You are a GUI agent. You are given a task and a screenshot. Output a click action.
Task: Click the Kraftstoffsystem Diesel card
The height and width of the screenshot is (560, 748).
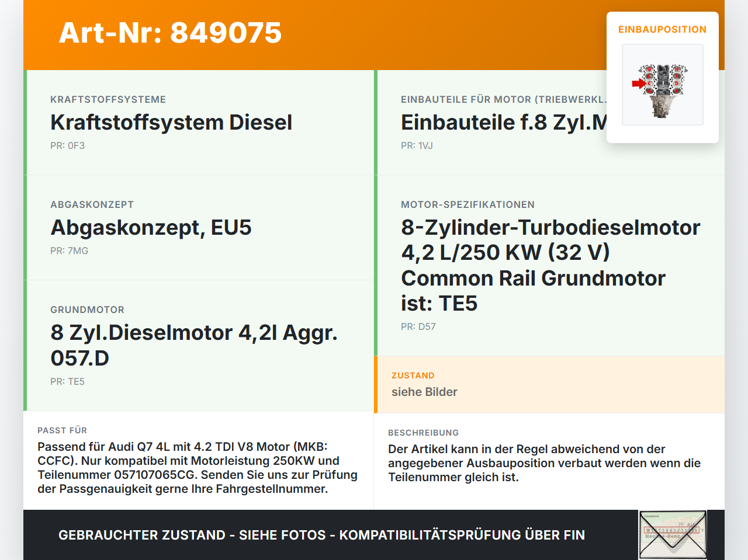tap(200, 123)
